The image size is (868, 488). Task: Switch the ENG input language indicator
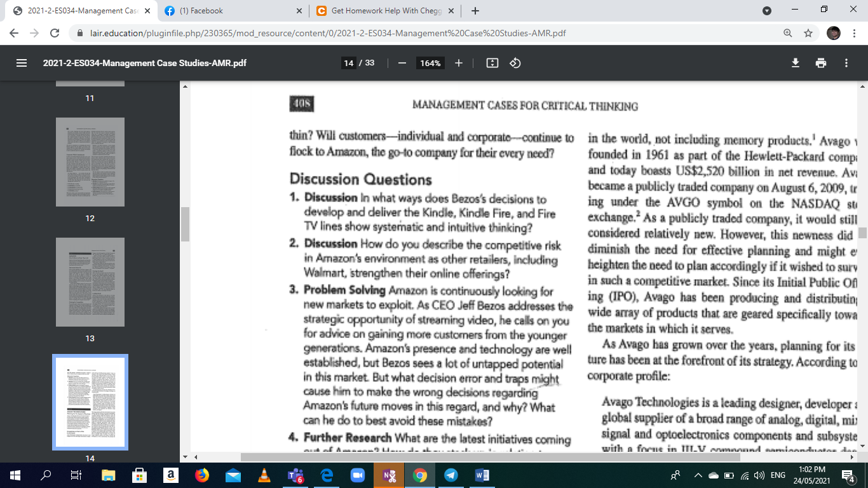click(778, 475)
